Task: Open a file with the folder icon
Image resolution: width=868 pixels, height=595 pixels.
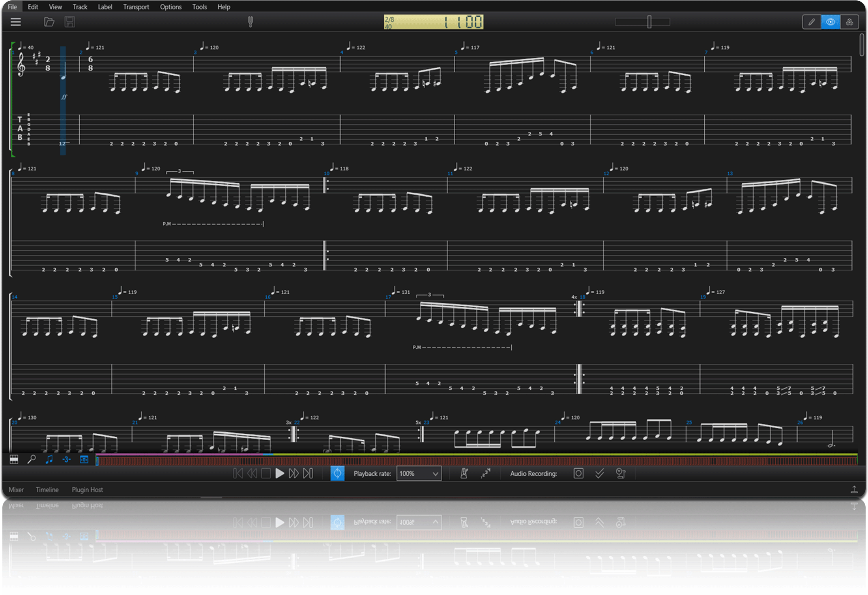Action: pos(48,22)
